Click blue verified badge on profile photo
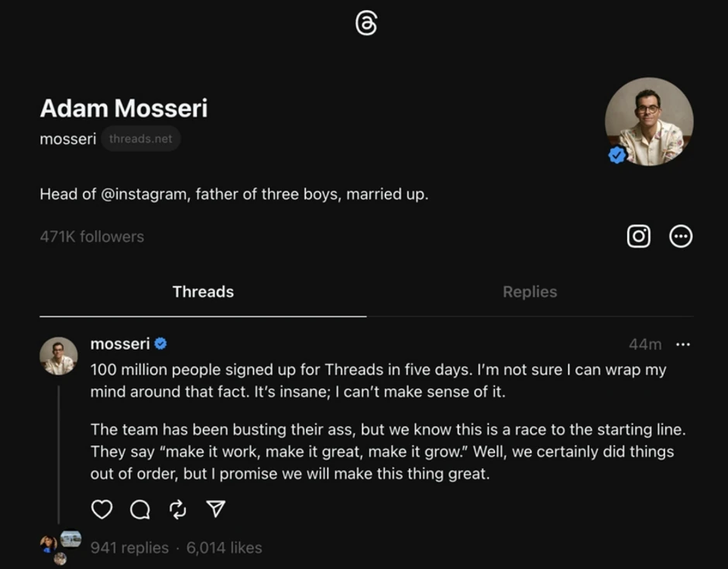Image resolution: width=728 pixels, height=569 pixels. click(x=616, y=156)
